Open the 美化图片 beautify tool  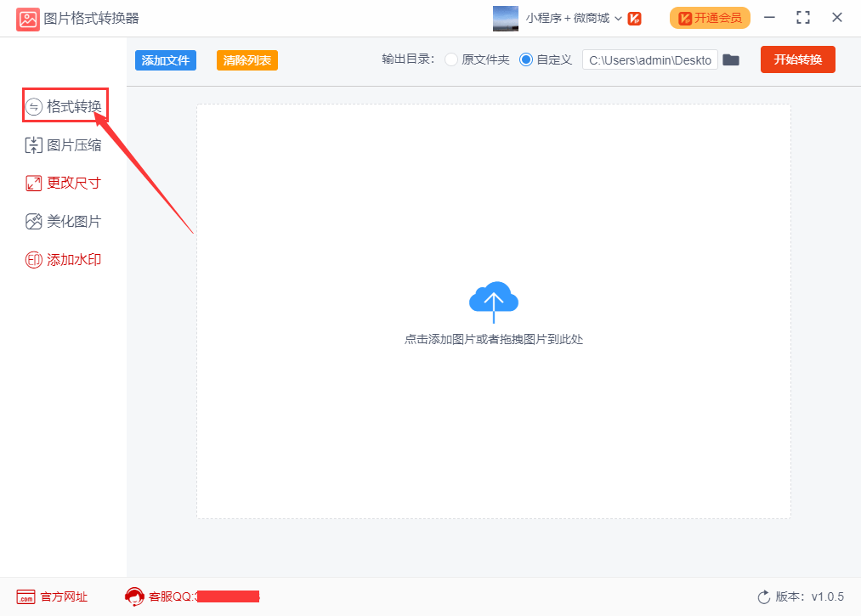65,220
